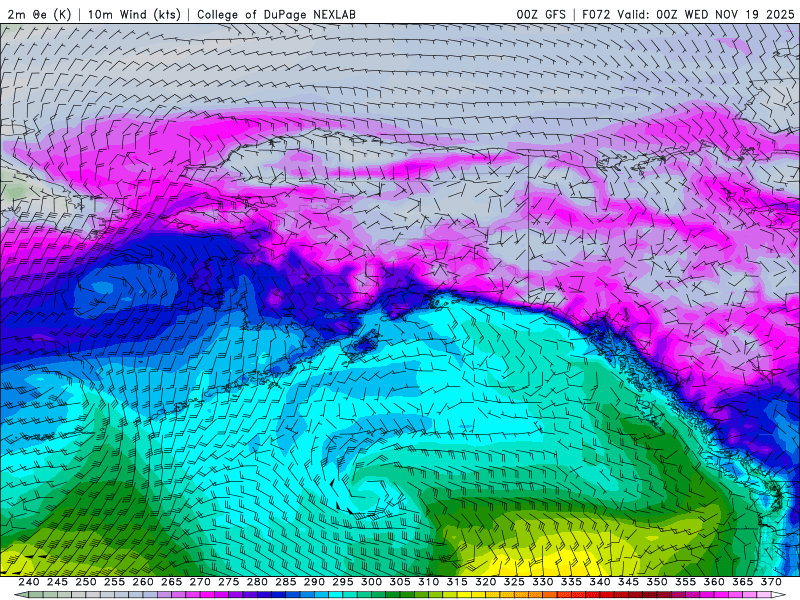Click the 270 value on the color scale
The width and height of the screenshot is (800, 600).
[x=200, y=582]
